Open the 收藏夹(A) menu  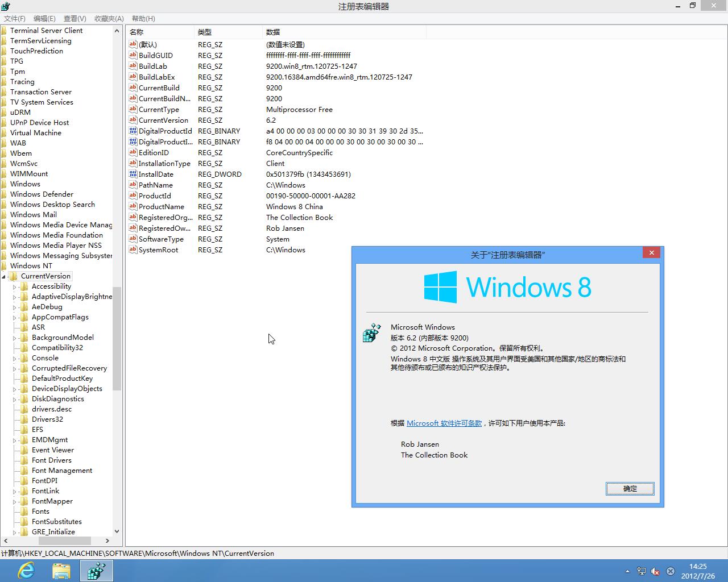[109, 19]
